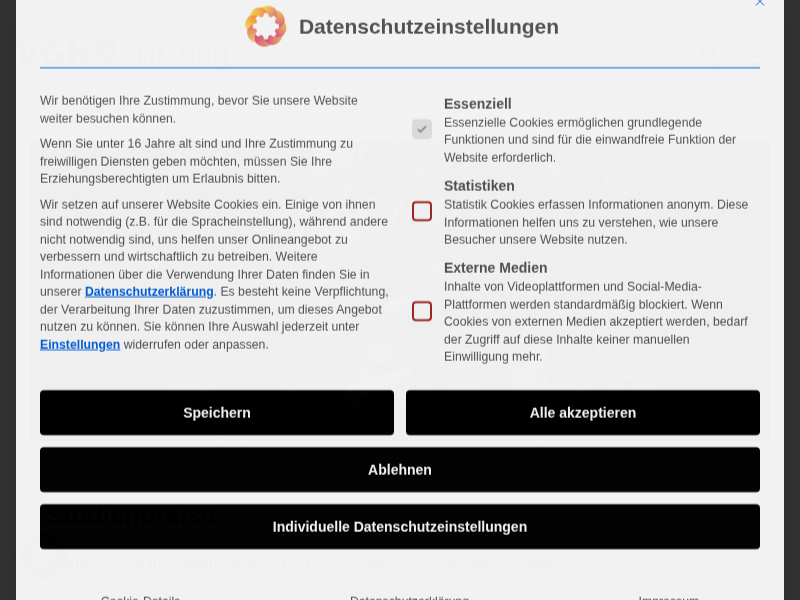Click the Essenziell category heading

pos(478,104)
